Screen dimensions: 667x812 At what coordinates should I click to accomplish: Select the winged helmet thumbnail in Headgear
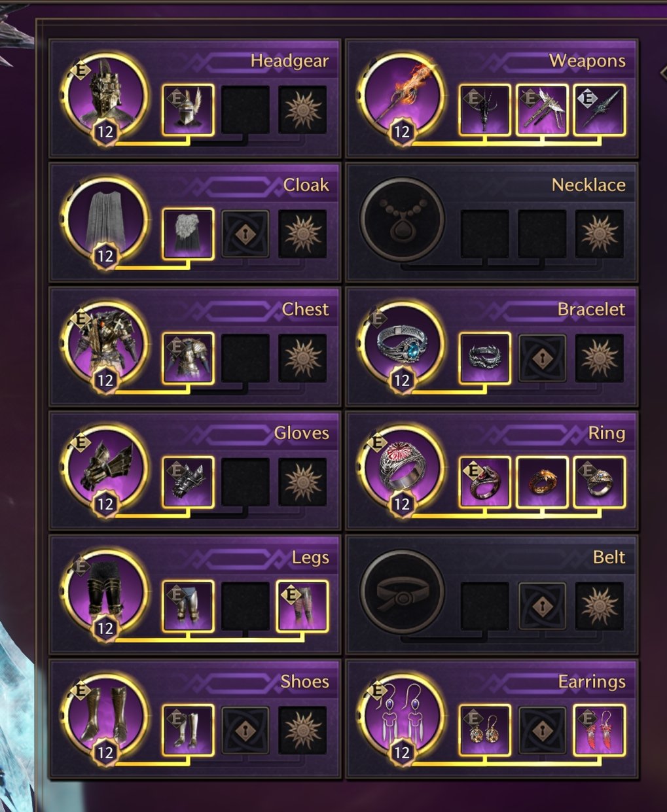188,110
